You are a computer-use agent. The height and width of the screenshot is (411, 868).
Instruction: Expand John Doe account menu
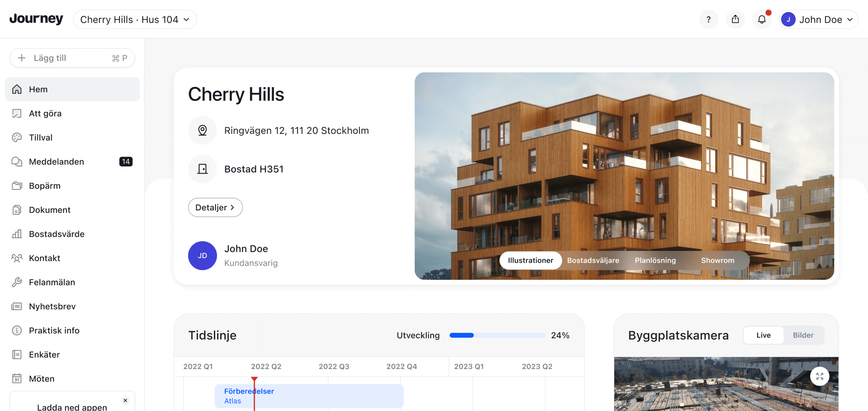coord(819,20)
